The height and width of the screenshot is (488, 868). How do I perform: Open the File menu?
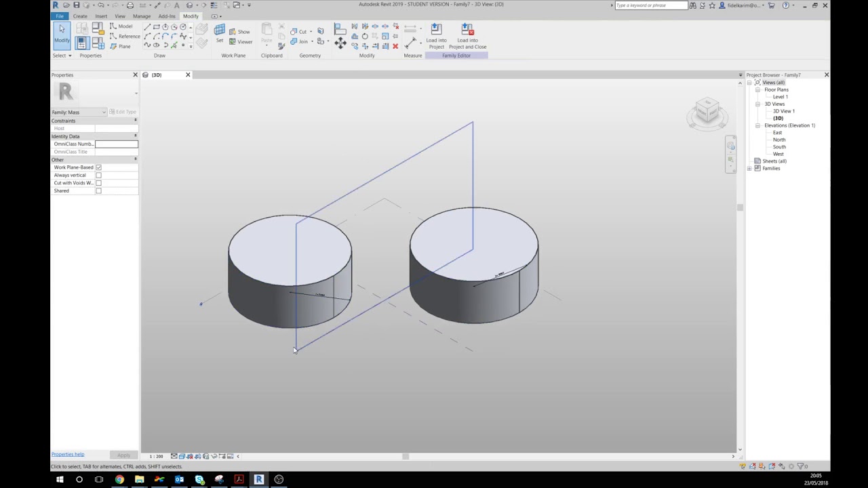coord(60,16)
